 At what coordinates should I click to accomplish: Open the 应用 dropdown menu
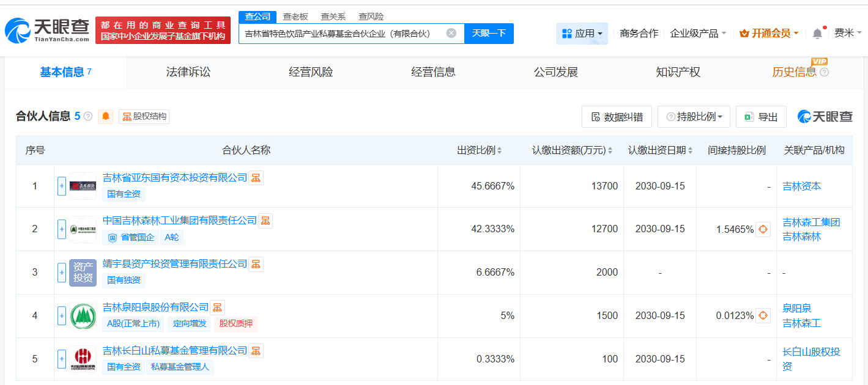pos(582,34)
